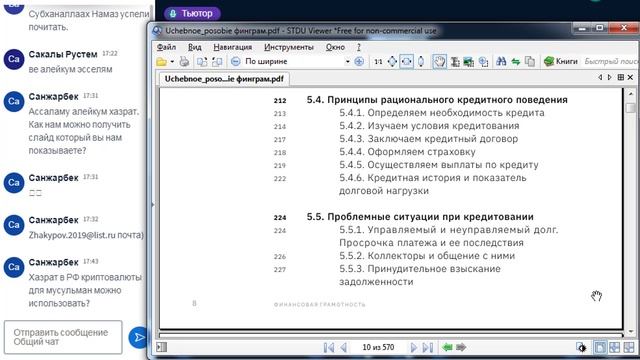Show previous tabs with left arrow
This screenshot has height=360, width=640.
click(x=600, y=77)
